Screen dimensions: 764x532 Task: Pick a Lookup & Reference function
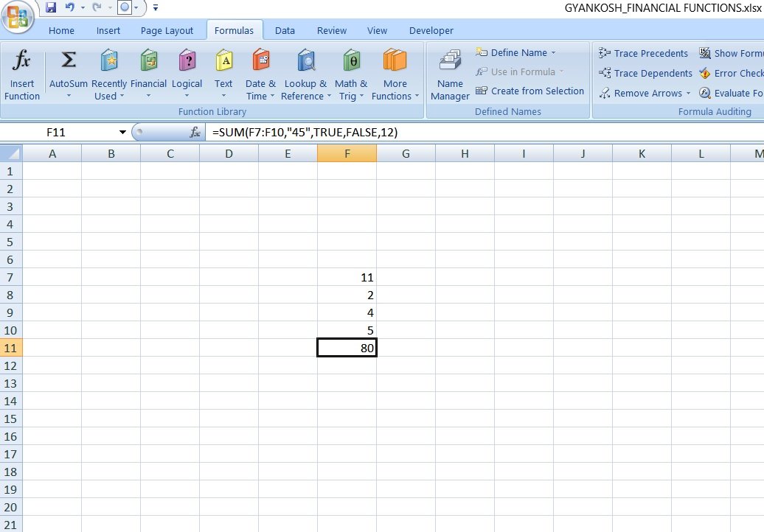(305, 73)
